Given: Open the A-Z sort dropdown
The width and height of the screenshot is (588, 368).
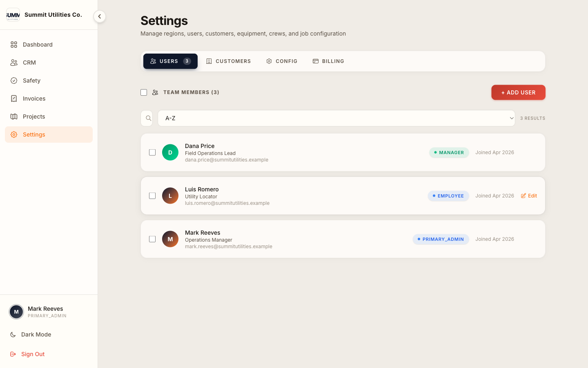Looking at the screenshot, I should tap(336, 118).
